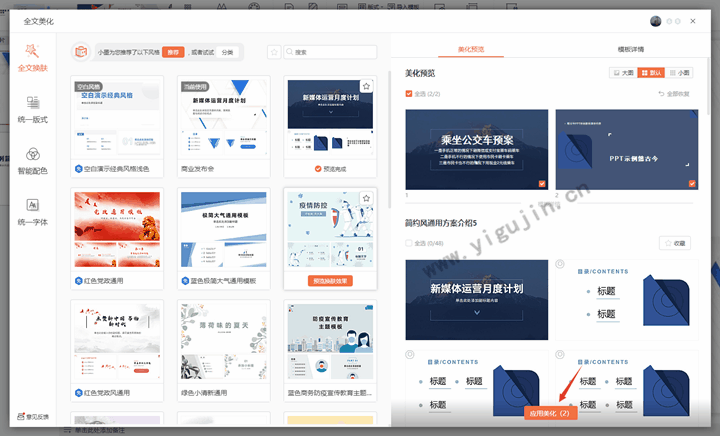
Task: Switch to the 模板详情 tab
Action: click(x=630, y=49)
